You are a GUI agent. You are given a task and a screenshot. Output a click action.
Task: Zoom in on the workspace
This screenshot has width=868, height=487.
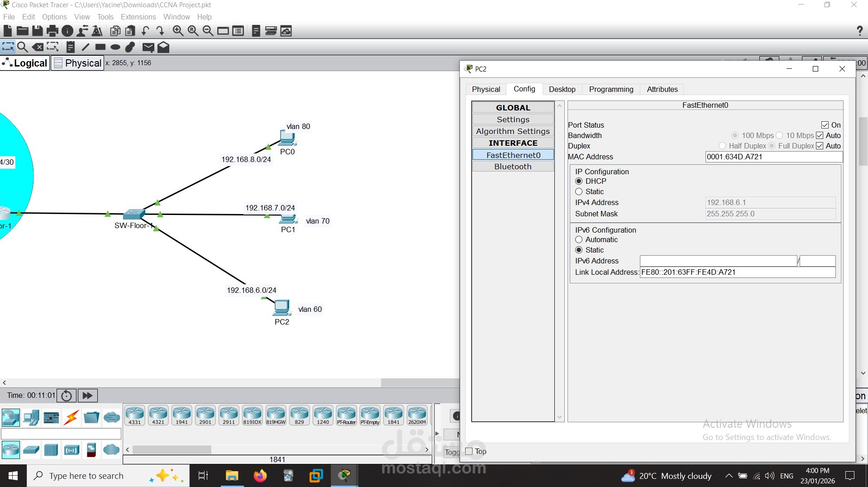pyautogui.click(x=178, y=31)
